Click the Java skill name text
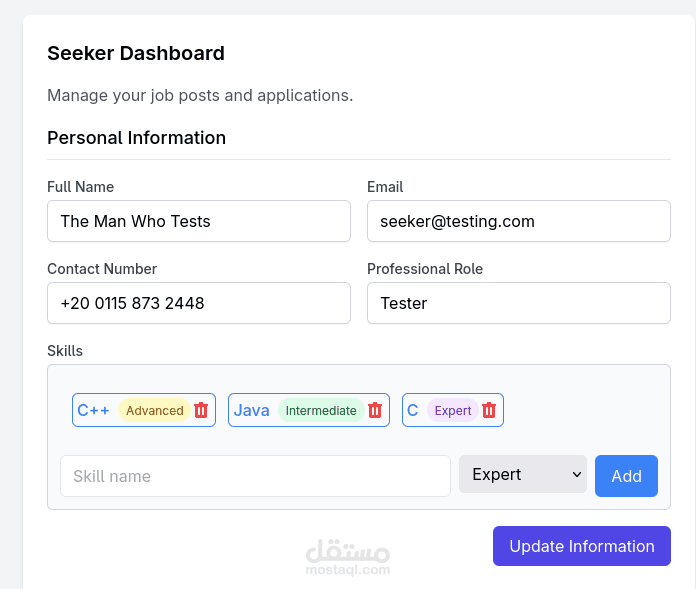 coord(252,410)
